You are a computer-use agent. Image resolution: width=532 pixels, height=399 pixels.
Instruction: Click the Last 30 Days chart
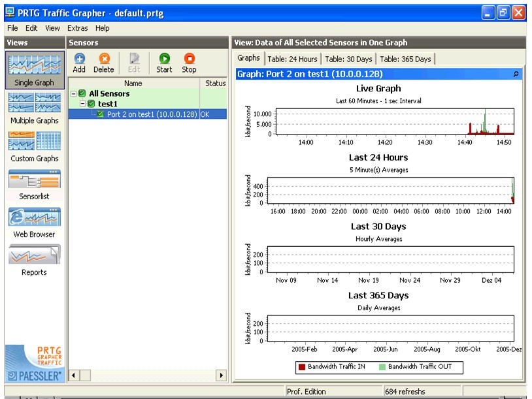[x=391, y=259]
